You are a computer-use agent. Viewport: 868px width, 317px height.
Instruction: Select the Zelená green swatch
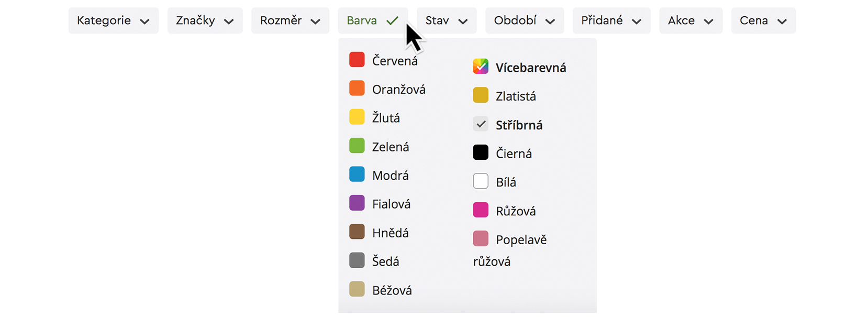pos(357,146)
